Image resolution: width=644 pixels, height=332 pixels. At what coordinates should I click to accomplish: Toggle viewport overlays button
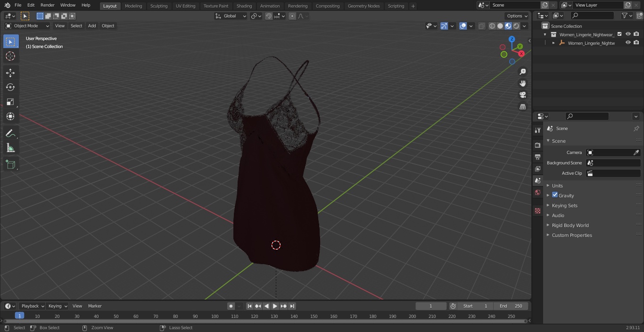(x=463, y=26)
